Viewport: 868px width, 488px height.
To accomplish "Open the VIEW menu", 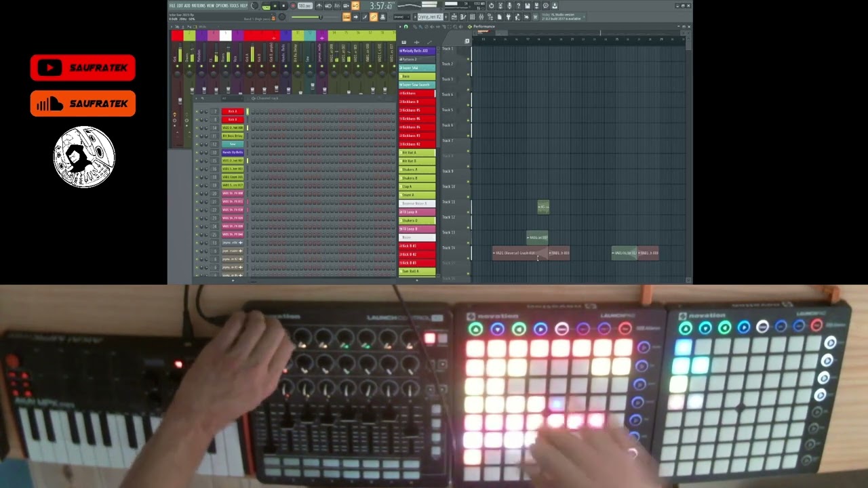I will pyautogui.click(x=210, y=6).
